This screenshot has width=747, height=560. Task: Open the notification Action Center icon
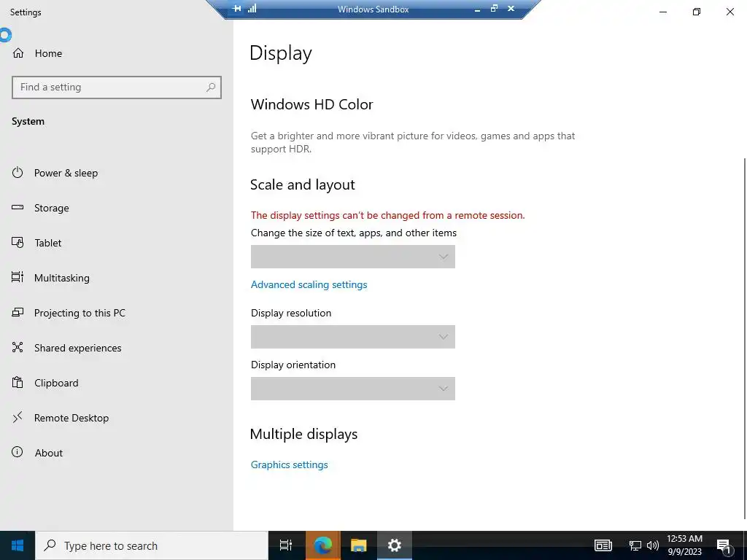724,545
